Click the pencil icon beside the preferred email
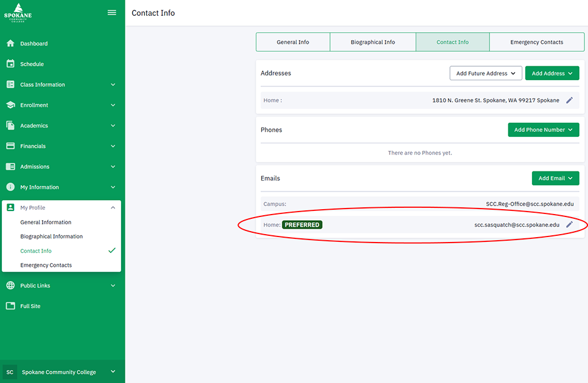The width and height of the screenshot is (588, 383). pos(569,224)
